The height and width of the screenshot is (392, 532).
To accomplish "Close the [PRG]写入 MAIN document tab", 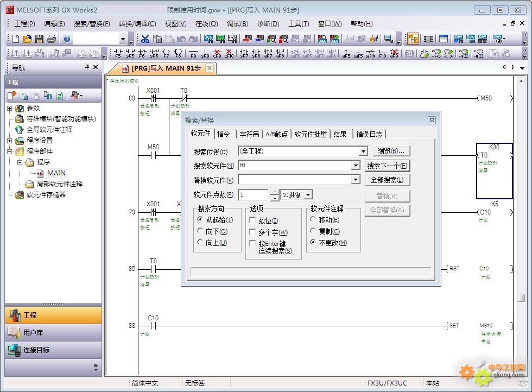I will click(x=210, y=68).
